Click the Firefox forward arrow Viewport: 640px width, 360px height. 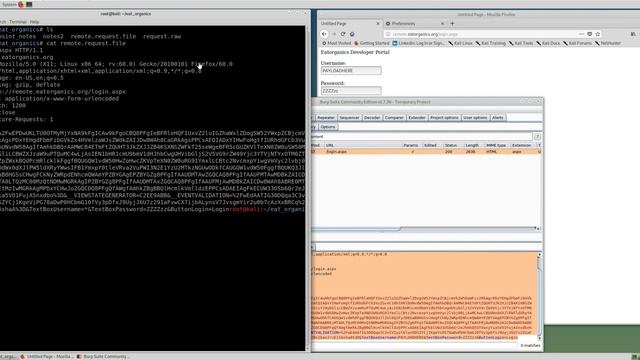pos(333,34)
